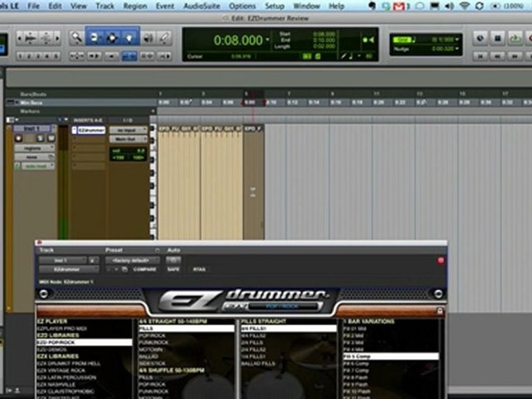This screenshot has height=399, width=532.
Task: Click the Rewind transport button
Action: tap(498, 56)
